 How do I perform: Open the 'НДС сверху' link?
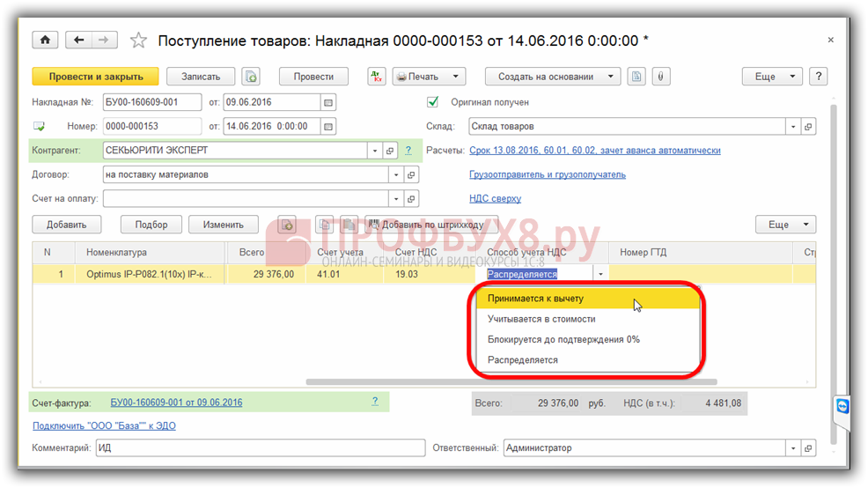tap(495, 199)
